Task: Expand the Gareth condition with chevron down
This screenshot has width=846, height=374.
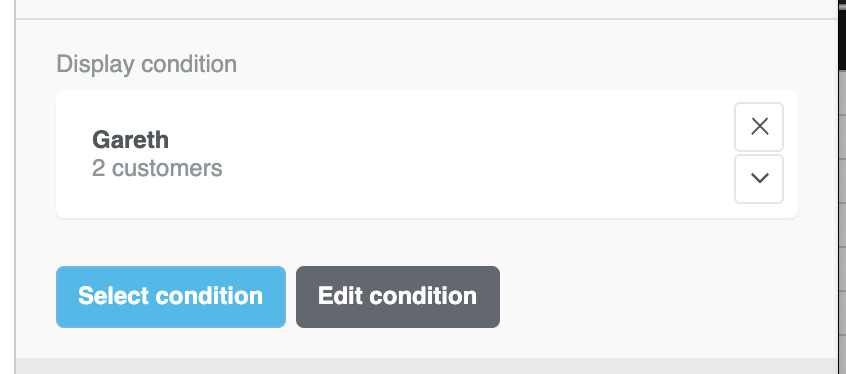Action: (x=759, y=179)
